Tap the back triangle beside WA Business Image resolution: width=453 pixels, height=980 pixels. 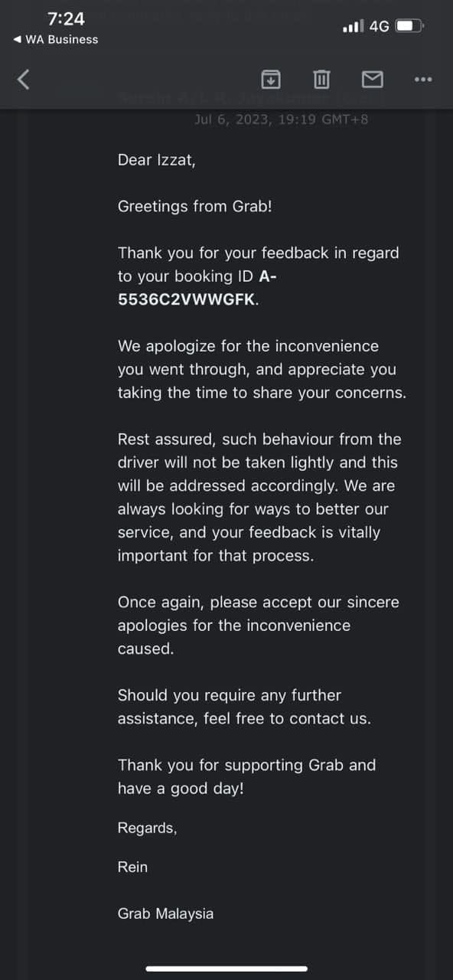tap(17, 39)
